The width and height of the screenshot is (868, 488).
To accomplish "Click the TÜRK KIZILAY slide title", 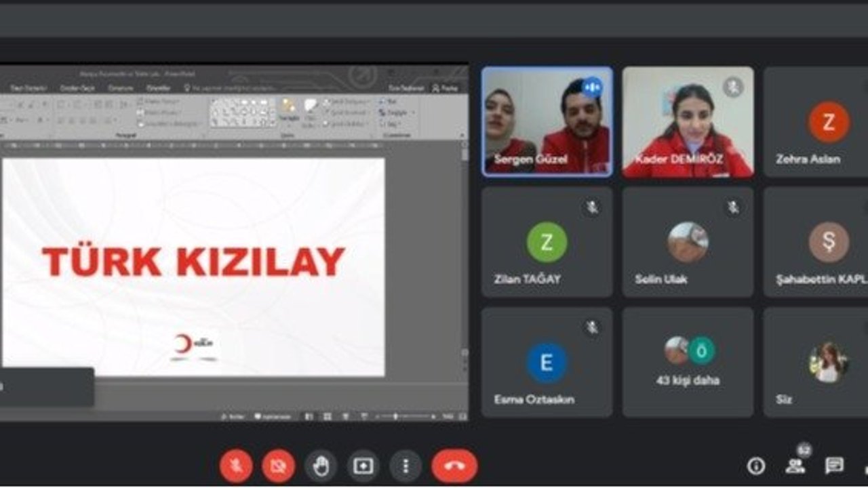I will pos(193,262).
